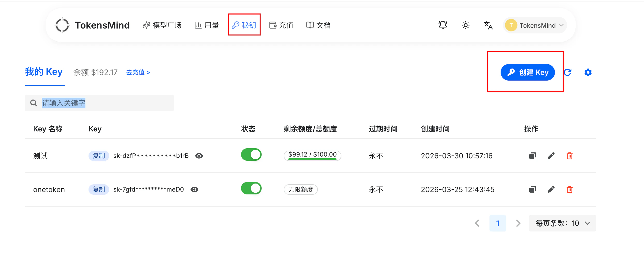Click the Key 名称 column header

(x=48, y=129)
